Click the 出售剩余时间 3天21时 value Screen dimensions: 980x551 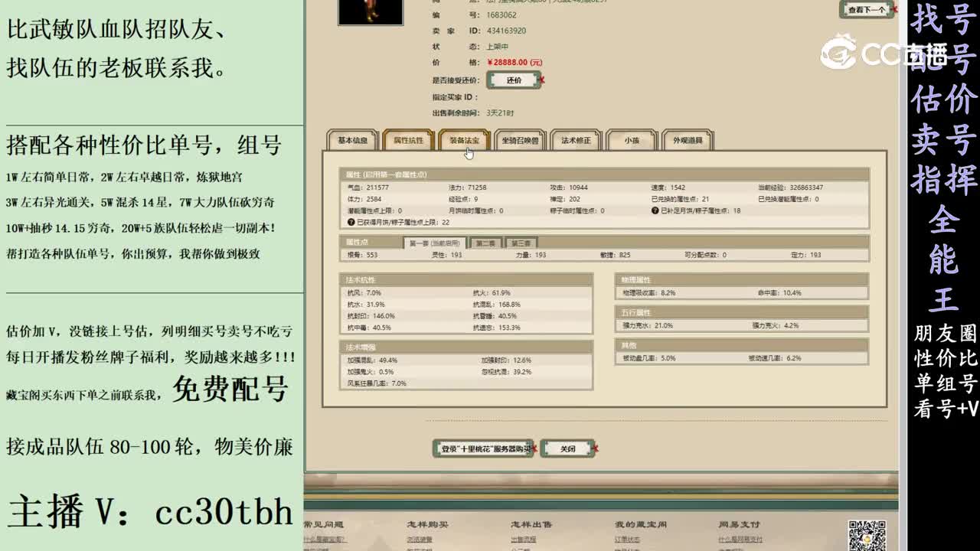[x=500, y=113]
